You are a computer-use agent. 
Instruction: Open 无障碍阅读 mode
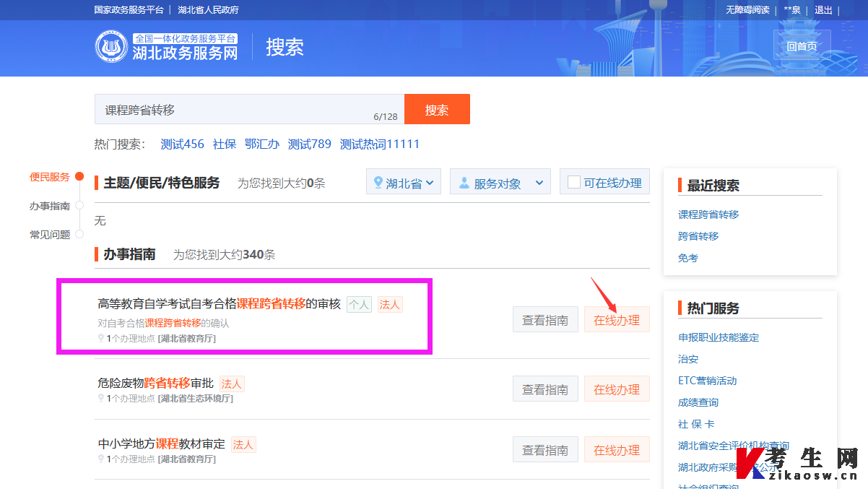[x=747, y=10]
